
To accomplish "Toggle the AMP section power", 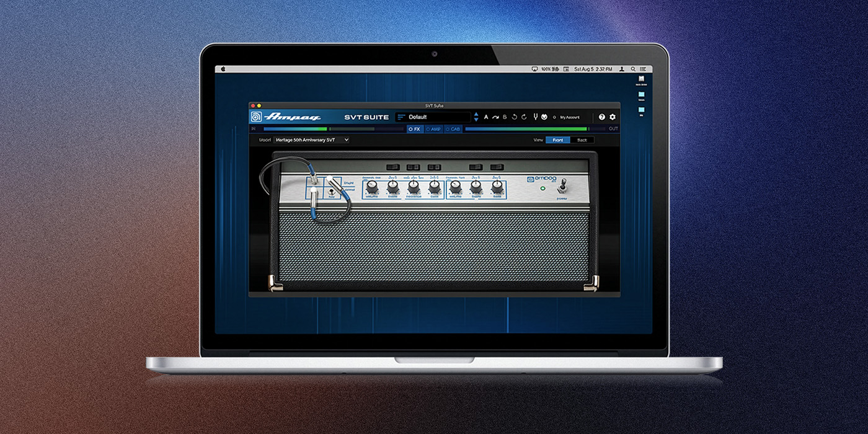I will 433,129.
